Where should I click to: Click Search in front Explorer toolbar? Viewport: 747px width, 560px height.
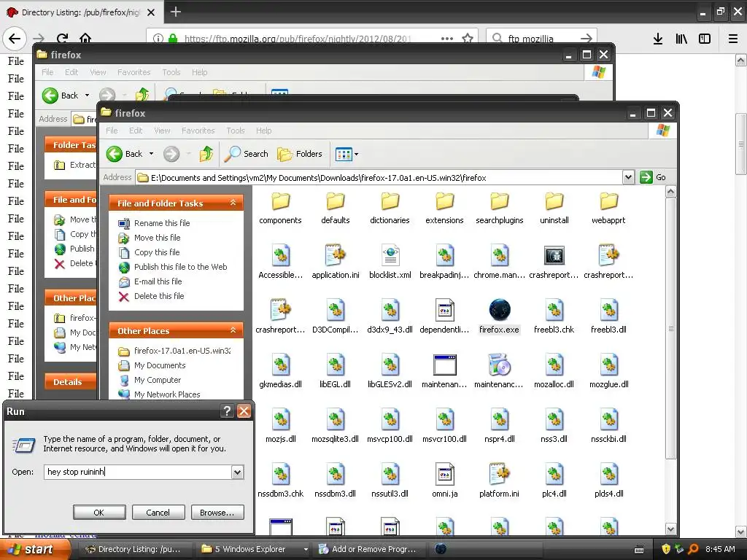[247, 154]
